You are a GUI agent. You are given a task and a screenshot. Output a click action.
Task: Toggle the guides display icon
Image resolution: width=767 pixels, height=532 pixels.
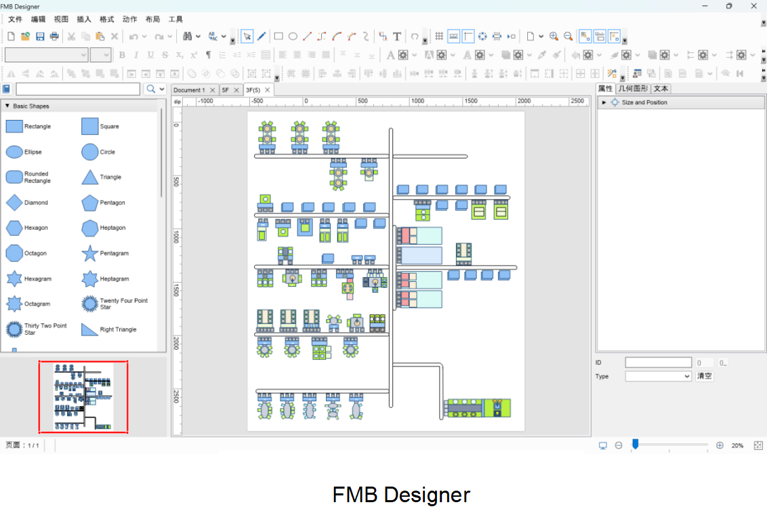(468, 36)
